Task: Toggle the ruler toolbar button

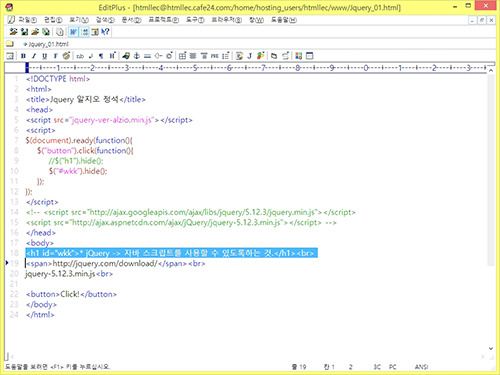Action: 95,32
